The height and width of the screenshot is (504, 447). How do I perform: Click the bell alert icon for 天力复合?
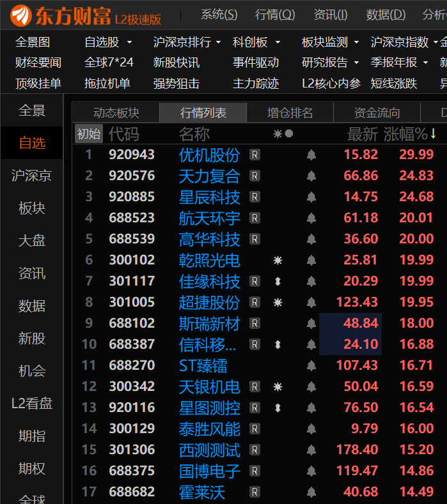tap(311, 176)
